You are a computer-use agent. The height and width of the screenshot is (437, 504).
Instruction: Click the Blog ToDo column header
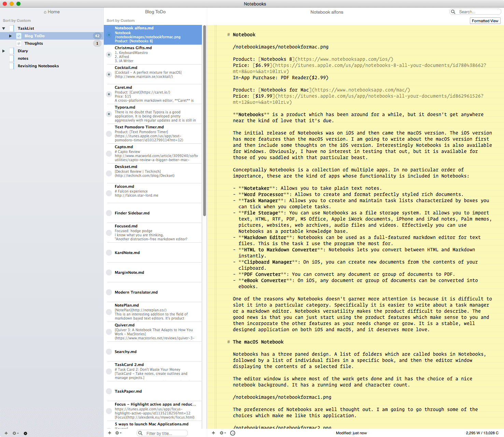point(155,12)
